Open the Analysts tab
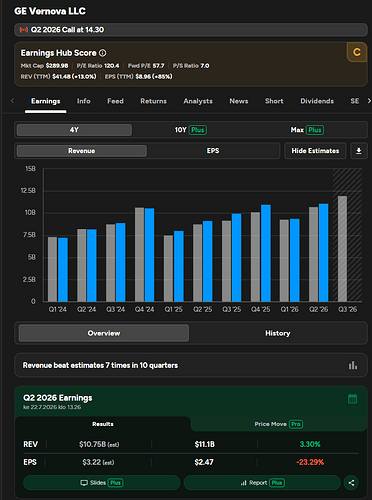The height and width of the screenshot is (500, 372). point(198,101)
